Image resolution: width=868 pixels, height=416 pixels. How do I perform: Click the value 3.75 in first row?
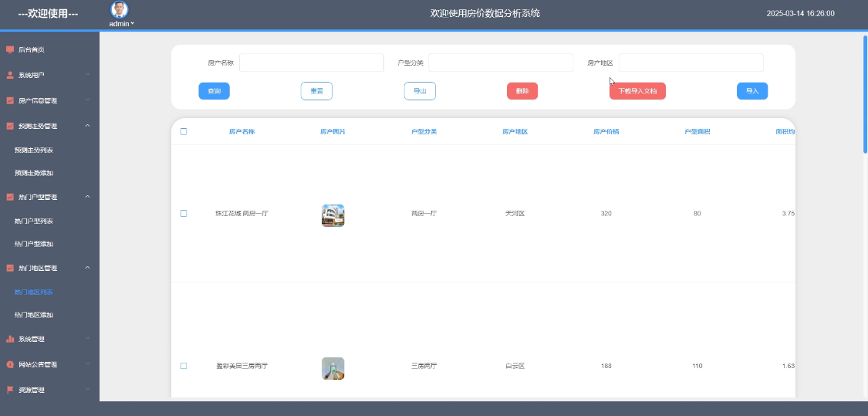(x=789, y=213)
